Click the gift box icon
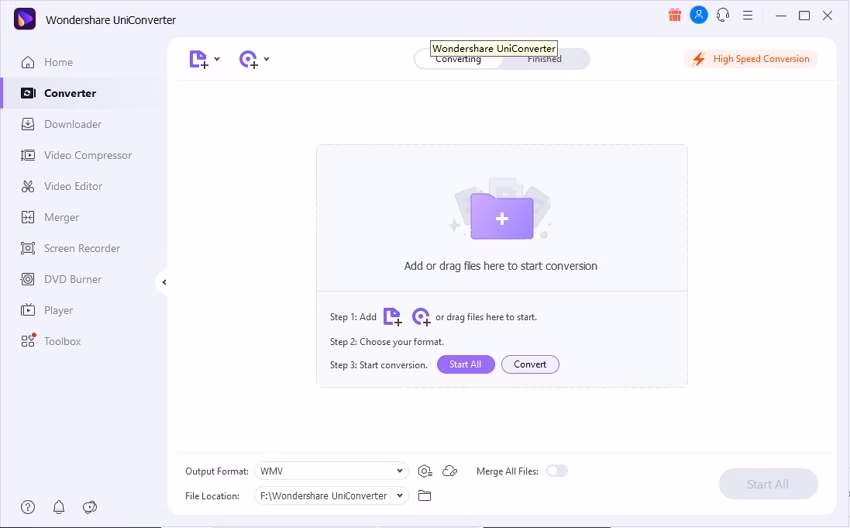The image size is (850, 528). (674, 15)
